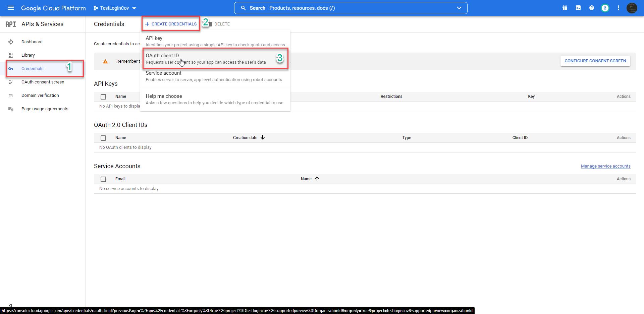Expand the search bar dropdown chevron
The image size is (644, 314).
pyautogui.click(x=459, y=8)
